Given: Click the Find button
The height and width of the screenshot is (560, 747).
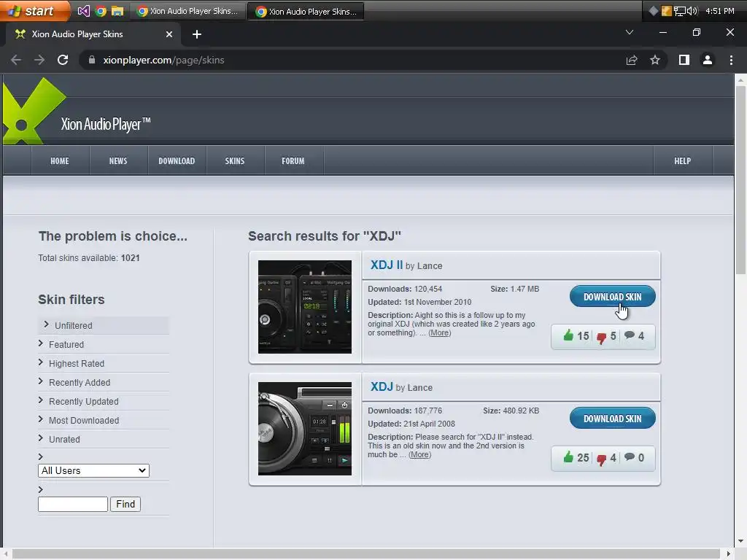Looking at the screenshot, I should [x=125, y=504].
